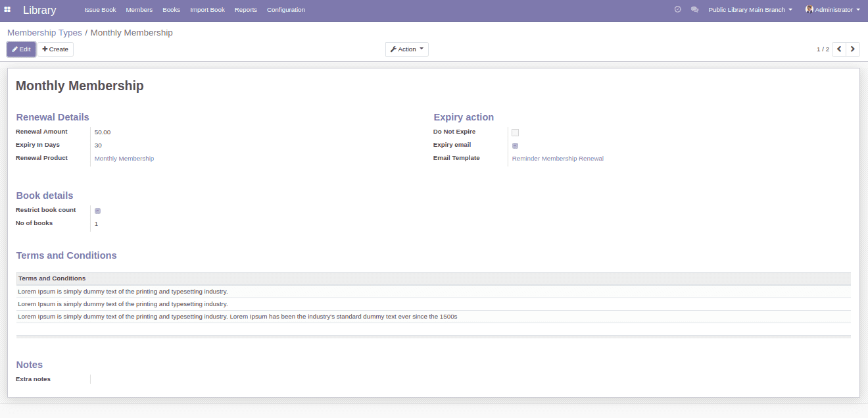Toggle the Expiry email checkbox

515,145
